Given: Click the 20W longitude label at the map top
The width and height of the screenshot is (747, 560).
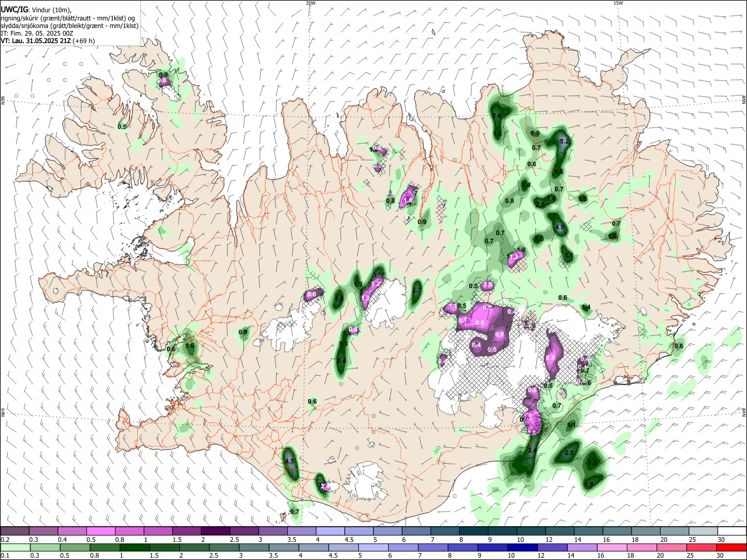Looking at the screenshot, I should click(x=310, y=3).
